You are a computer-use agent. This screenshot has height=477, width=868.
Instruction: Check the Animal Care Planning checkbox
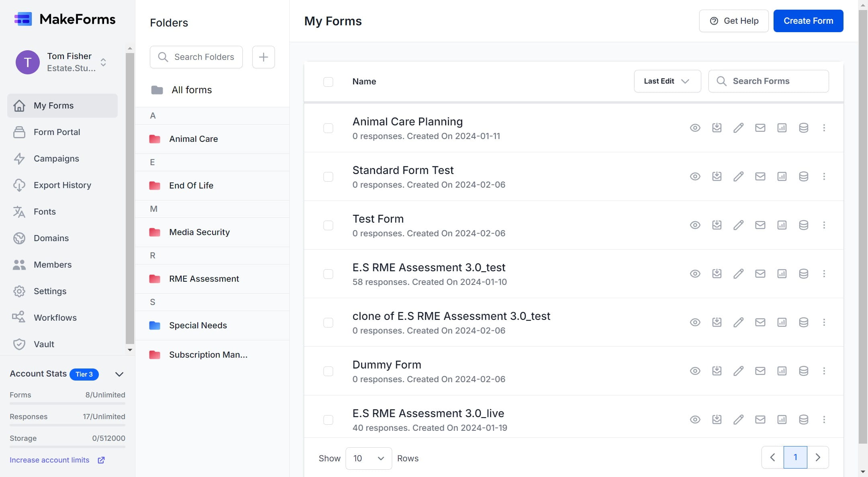tap(328, 128)
